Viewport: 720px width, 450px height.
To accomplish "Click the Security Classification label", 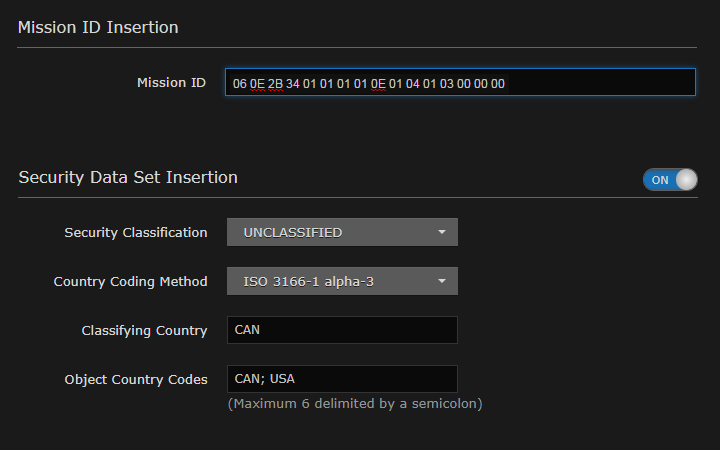I will click(136, 232).
